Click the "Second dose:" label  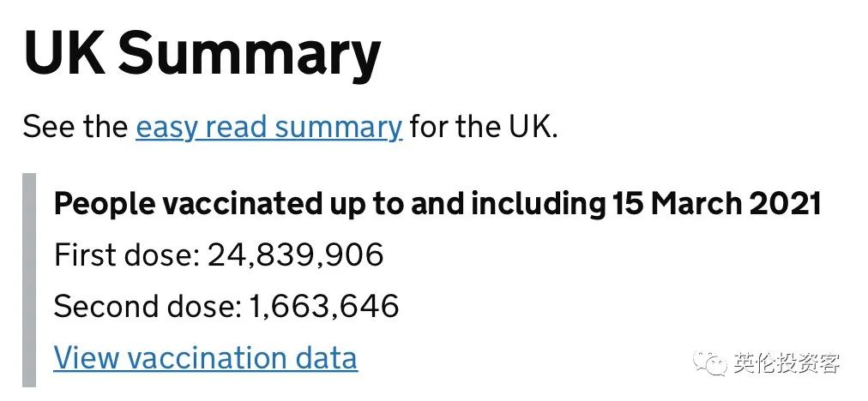click(148, 306)
